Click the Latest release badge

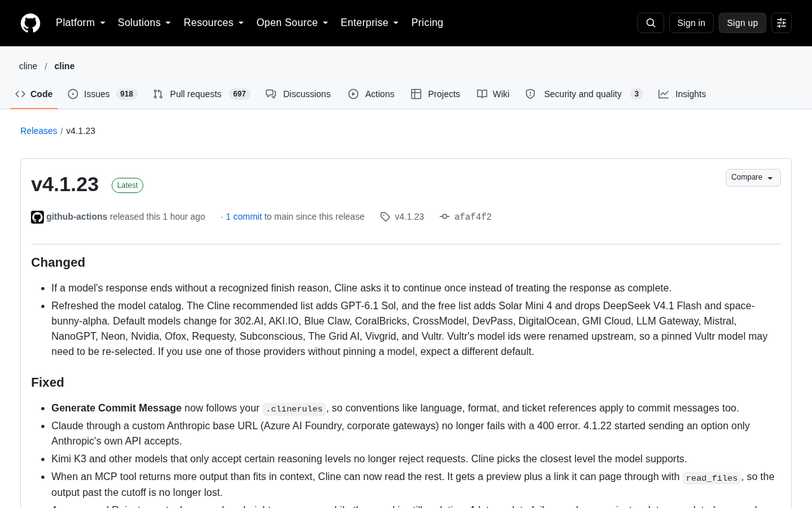(x=128, y=185)
